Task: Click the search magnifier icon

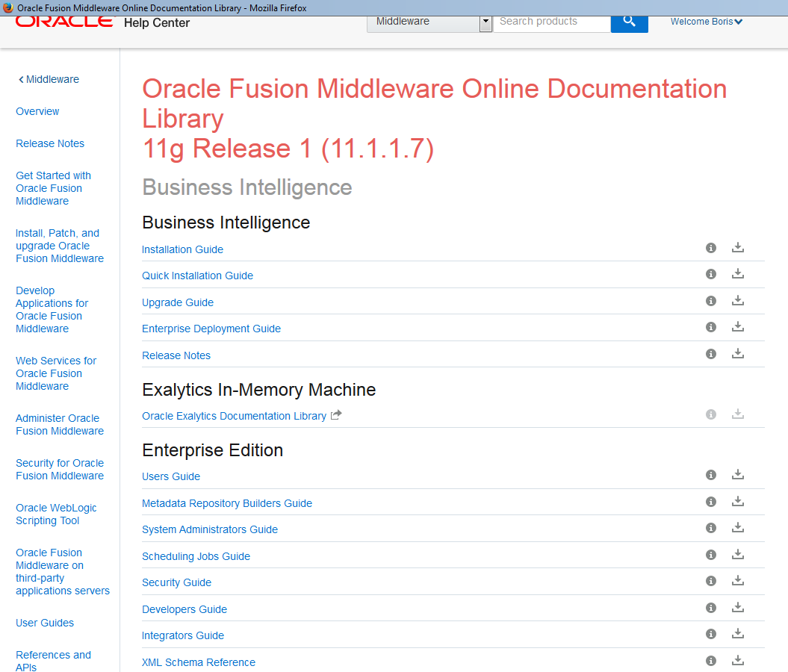Action: click(x=629, y=22)
